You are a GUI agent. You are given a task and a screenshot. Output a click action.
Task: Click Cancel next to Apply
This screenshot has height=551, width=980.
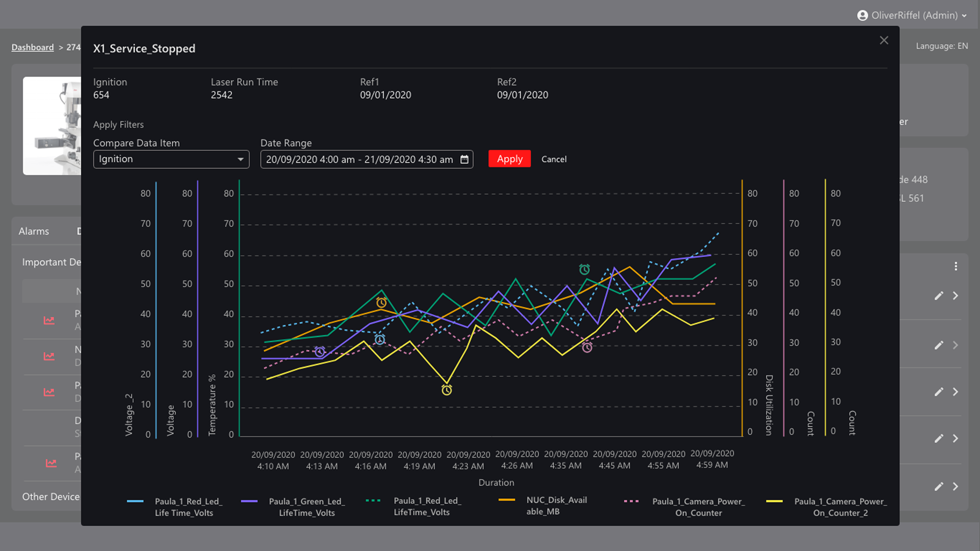[553, 159]
